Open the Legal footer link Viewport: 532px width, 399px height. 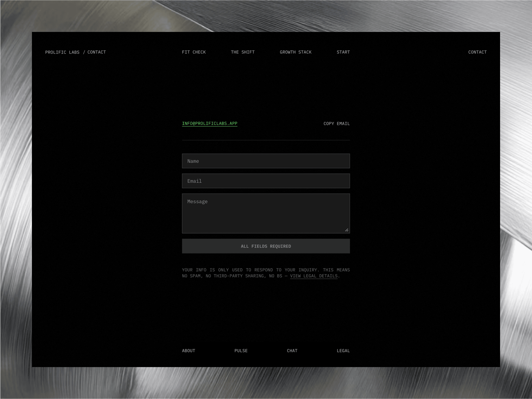(x=343, y=351)
